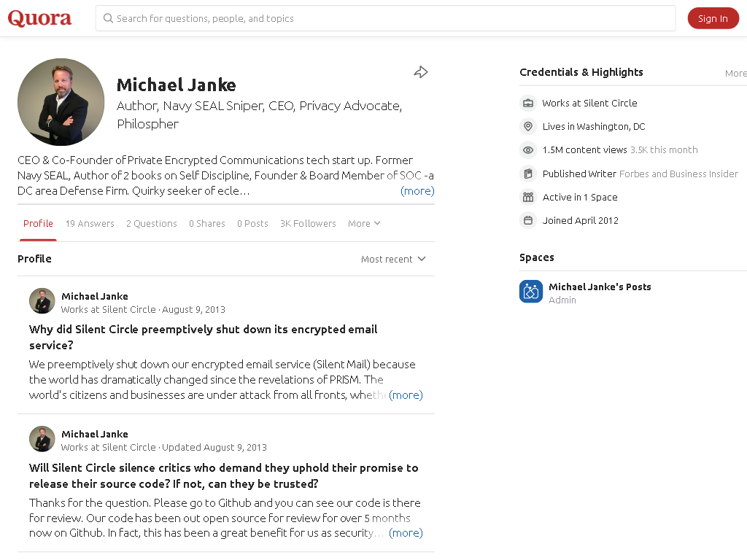Click Works at Silent Circle credential text
This screenshot has height=560, width=747.
[589, 104]
